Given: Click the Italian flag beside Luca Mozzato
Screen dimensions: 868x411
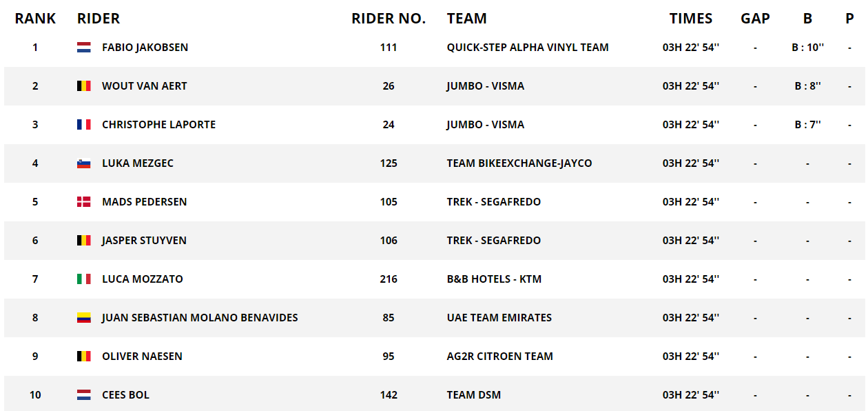Looking at the screenshot, I should tap(84, 279).
